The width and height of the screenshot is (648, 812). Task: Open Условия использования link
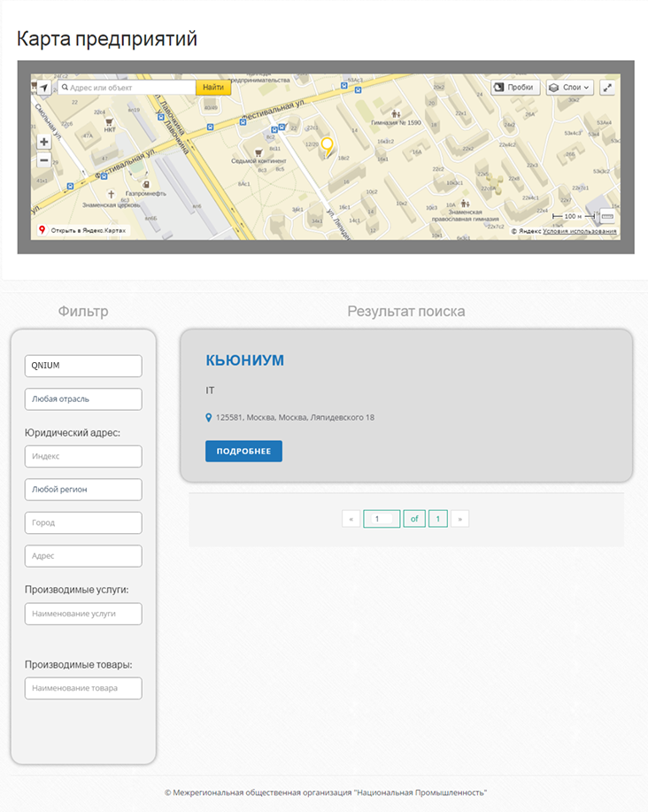pos(580,231)
